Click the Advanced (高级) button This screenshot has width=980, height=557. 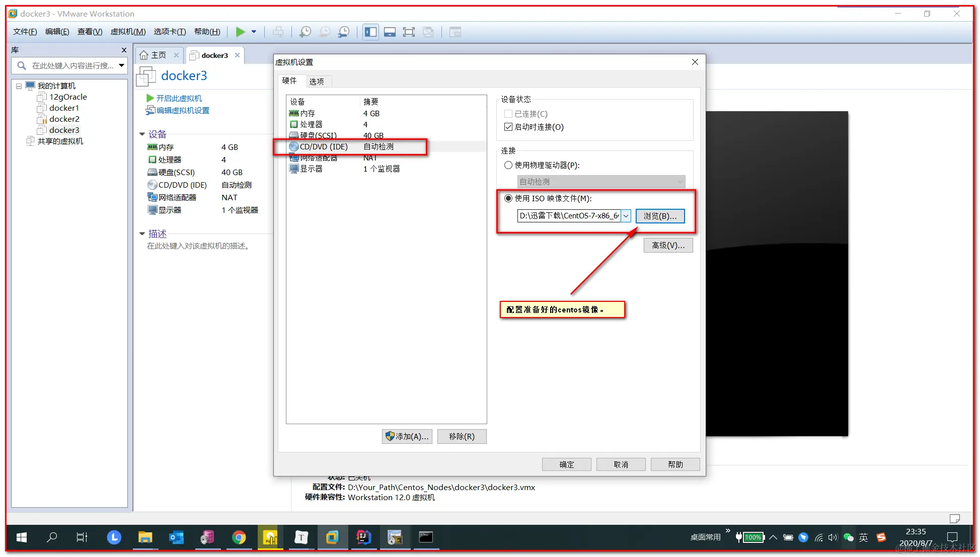668,245
